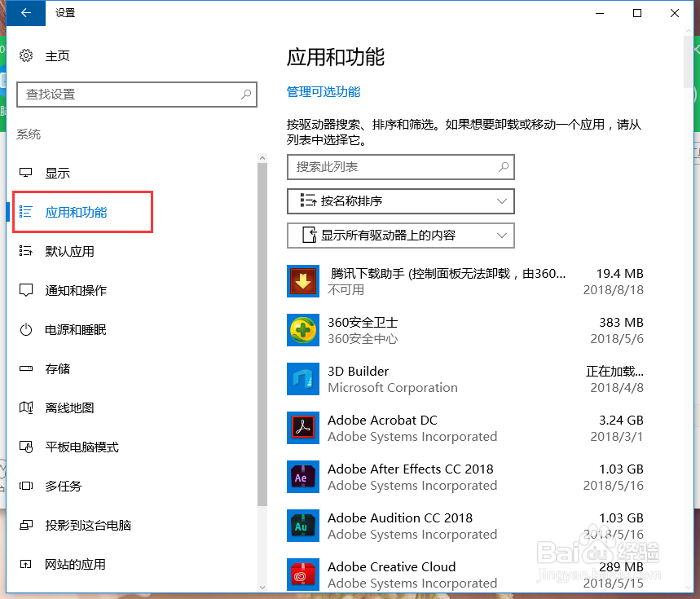Select the 腾讯下载助手 entry name
The height and width of the screenshot is (599, 700).
tap(447, 274)
